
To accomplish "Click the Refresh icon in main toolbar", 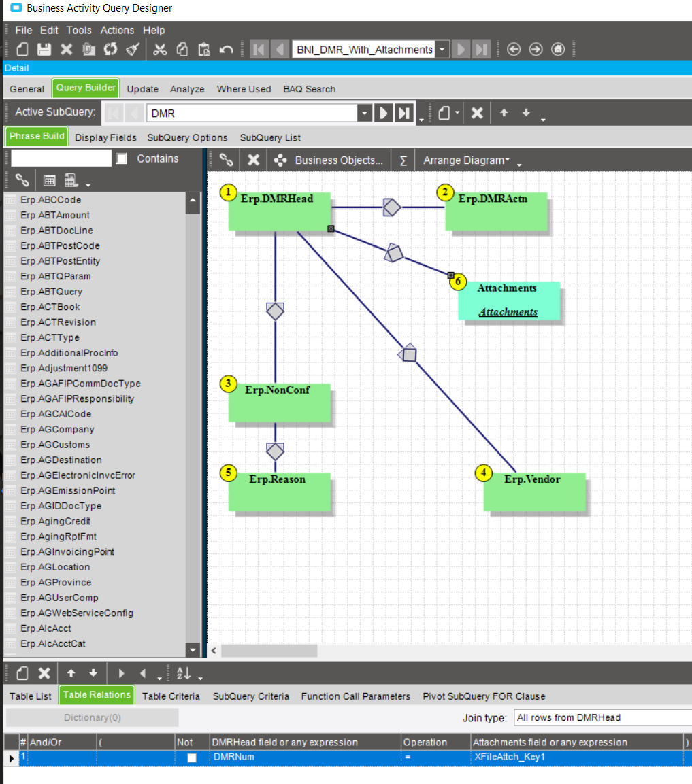I will click(110, 50).
